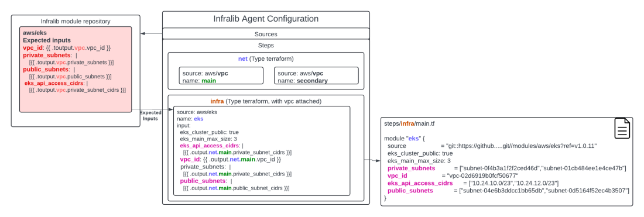Click the secondary vpc source box

tap(316, 75)
